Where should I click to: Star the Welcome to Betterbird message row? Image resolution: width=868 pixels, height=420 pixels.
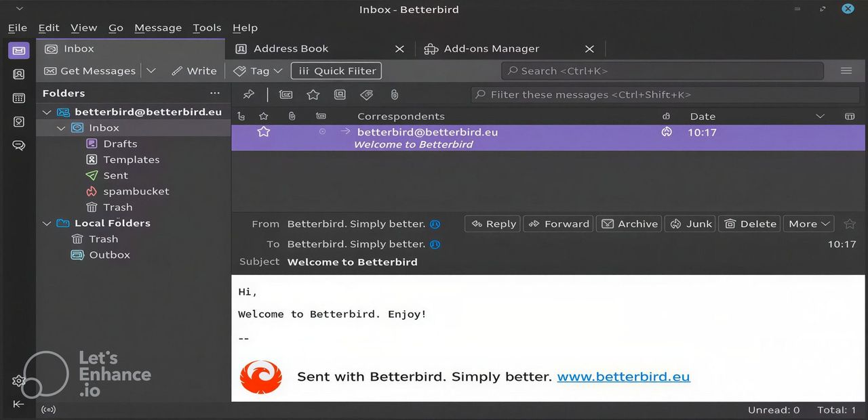point(264,131)
